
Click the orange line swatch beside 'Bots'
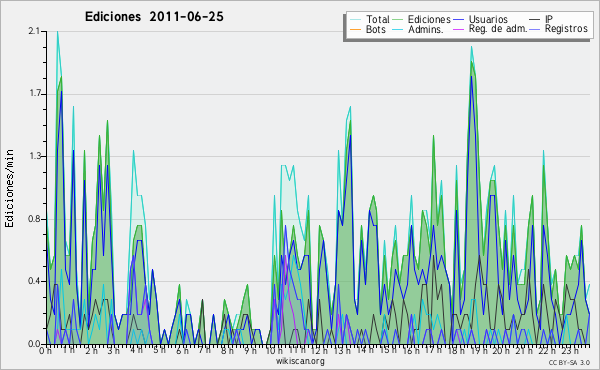[355, 29]
